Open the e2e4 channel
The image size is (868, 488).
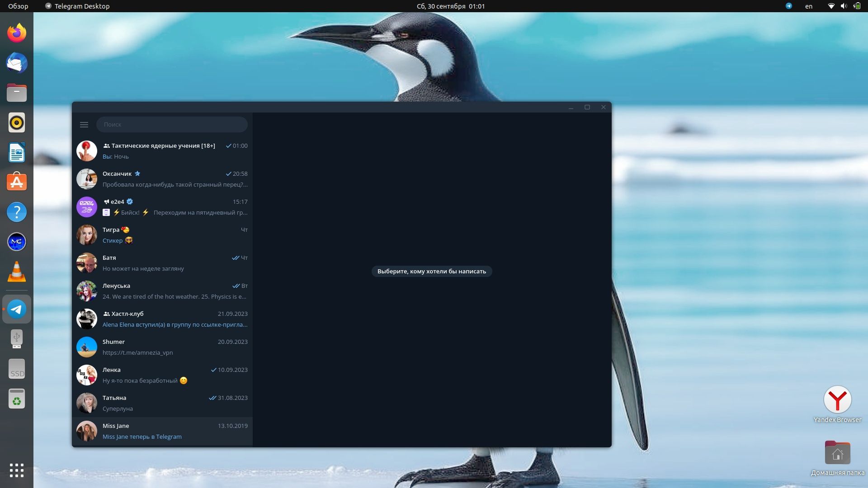coord(162,207)
